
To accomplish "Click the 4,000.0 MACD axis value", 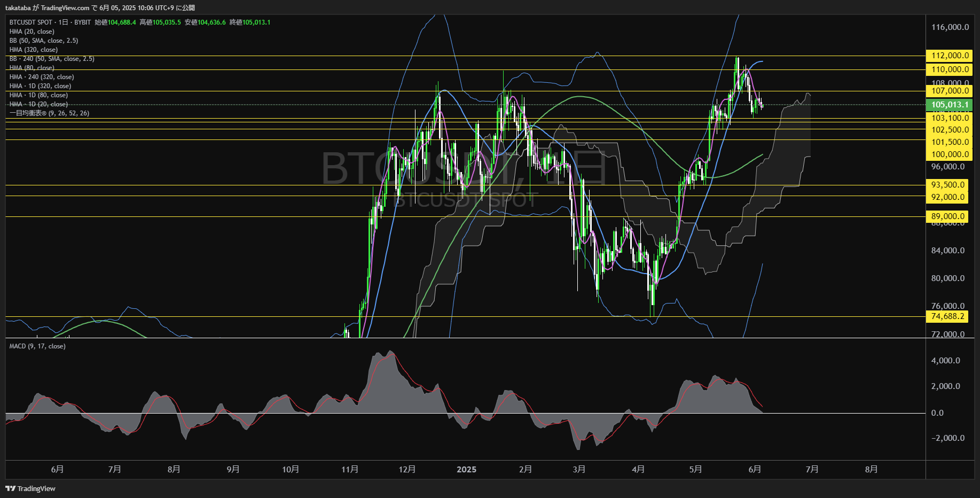I will (946, 361).
